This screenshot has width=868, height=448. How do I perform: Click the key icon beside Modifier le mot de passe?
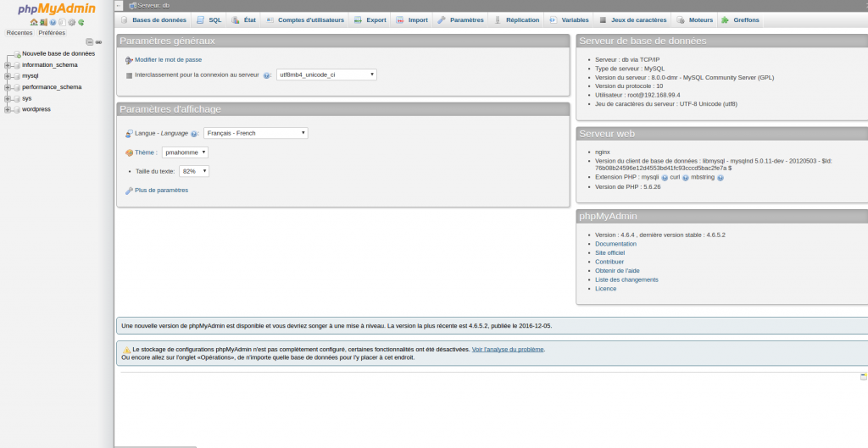129,60
